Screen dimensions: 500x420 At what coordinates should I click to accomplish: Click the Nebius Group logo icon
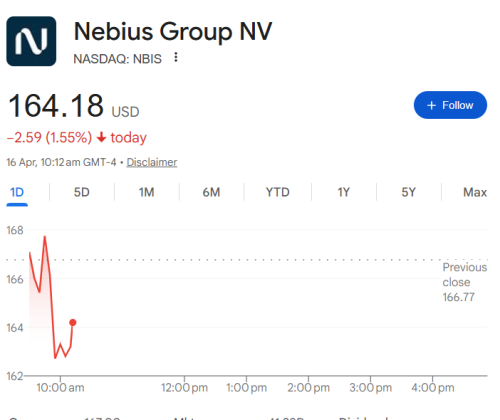coord(31,41)
